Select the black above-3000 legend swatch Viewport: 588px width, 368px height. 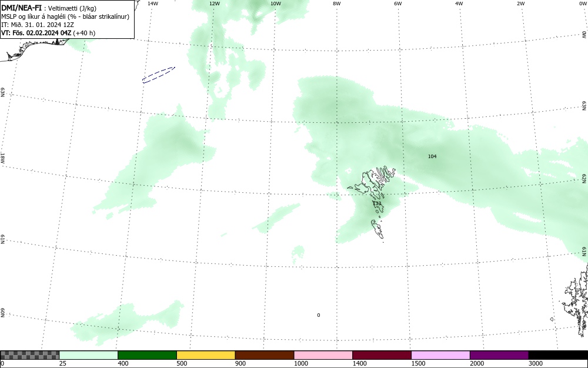click(558, 355)
